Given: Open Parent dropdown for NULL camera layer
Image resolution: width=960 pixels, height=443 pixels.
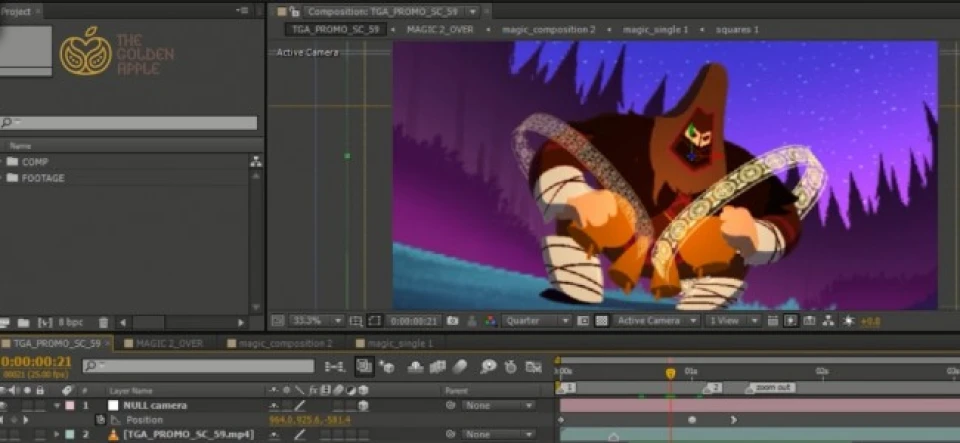Looking at the screenshot, I should click(x=499, y=405).
